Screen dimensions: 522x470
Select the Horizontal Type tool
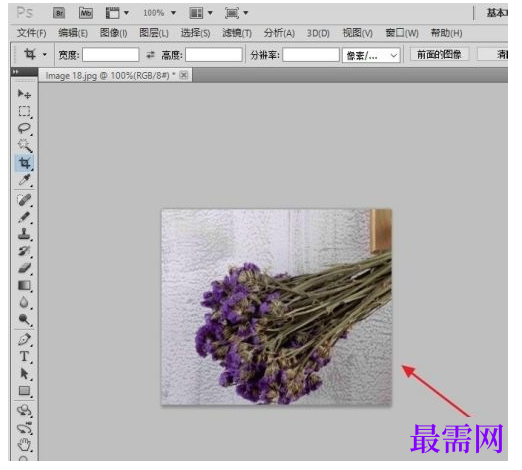(24, 356)
